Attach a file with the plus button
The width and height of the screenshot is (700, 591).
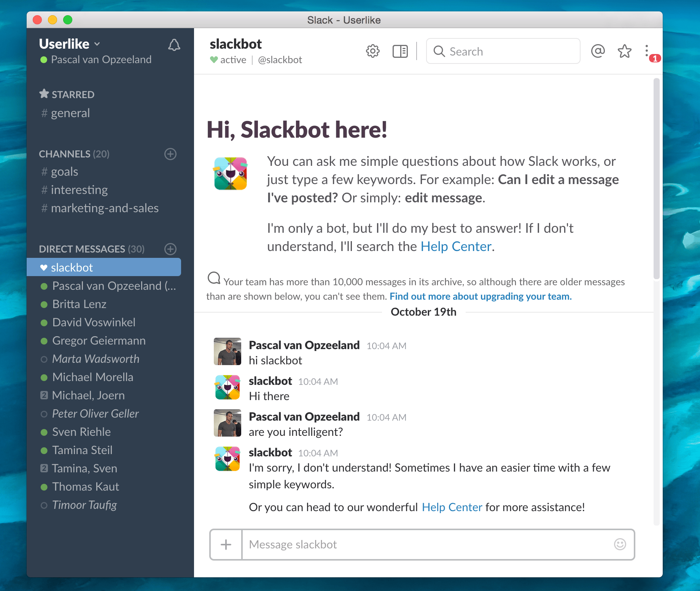[226, 545]
